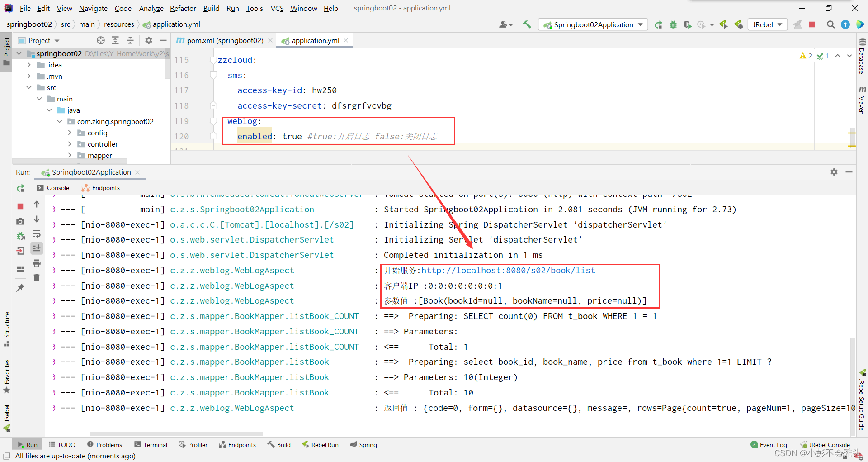Click the Rerun Springboot02Application toolbar icon
The height and width of the screenshot is (462, 868).
point(658,24)
